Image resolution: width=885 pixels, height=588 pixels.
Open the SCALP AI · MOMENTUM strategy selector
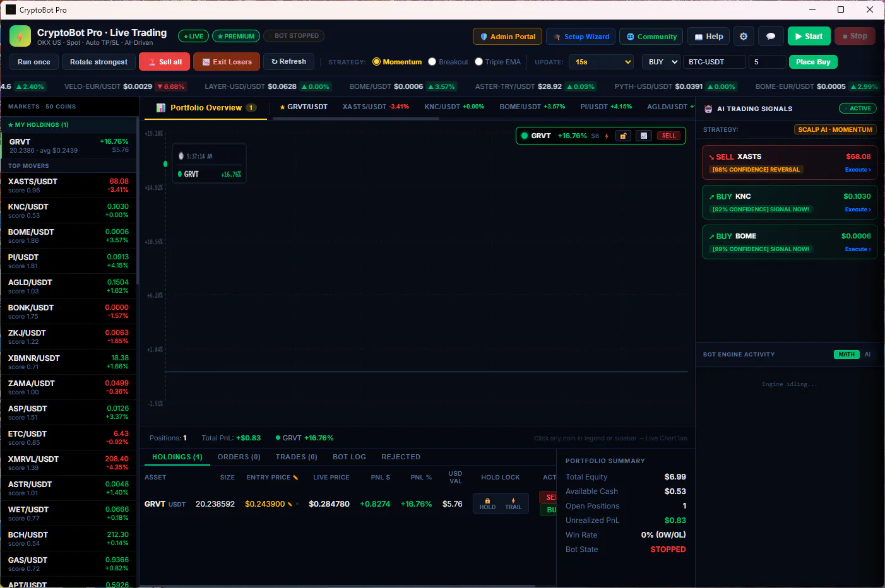coord(835,129)
